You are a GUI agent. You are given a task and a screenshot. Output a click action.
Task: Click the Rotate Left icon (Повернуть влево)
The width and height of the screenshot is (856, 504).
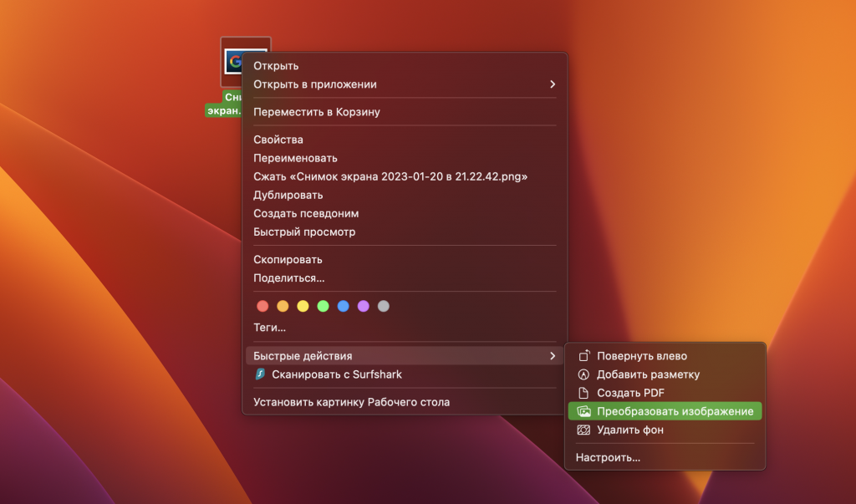tap(583, 355)
